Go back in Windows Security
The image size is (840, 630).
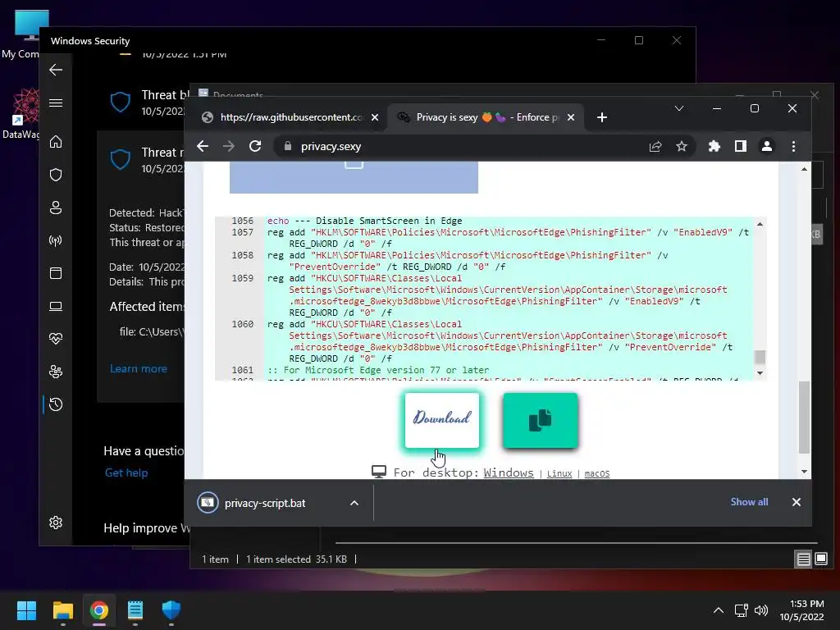click(x=56, y=70)
